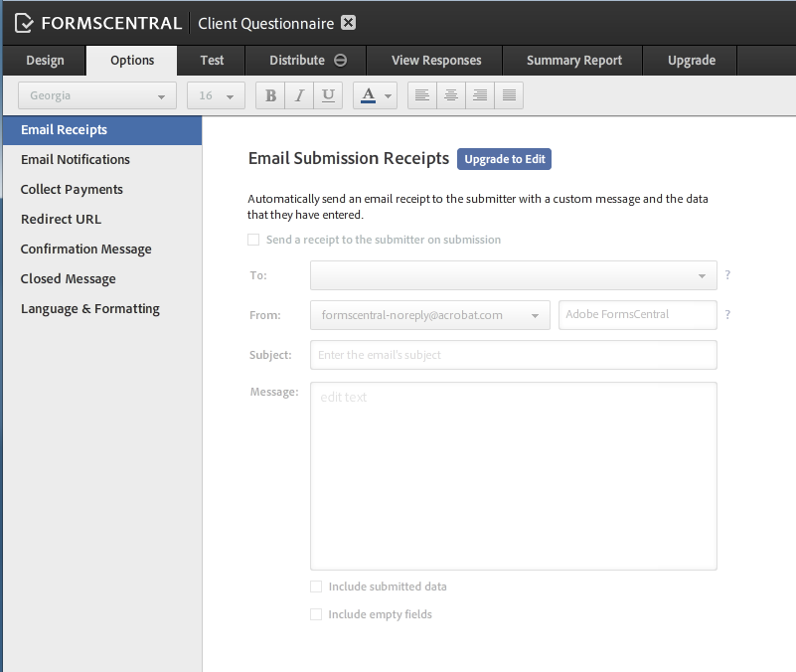This screenshot has width=796, height=672.
Task: Center align text
Action: point(451,95)
